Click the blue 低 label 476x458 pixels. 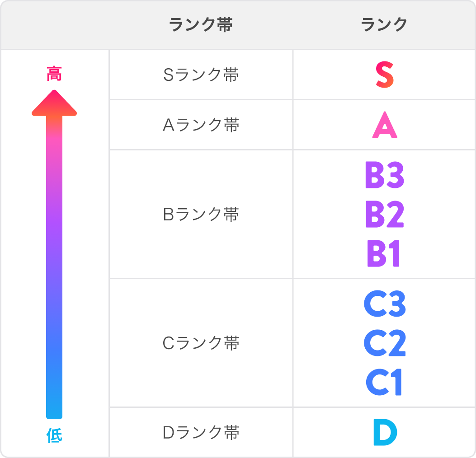click(54, 435)
